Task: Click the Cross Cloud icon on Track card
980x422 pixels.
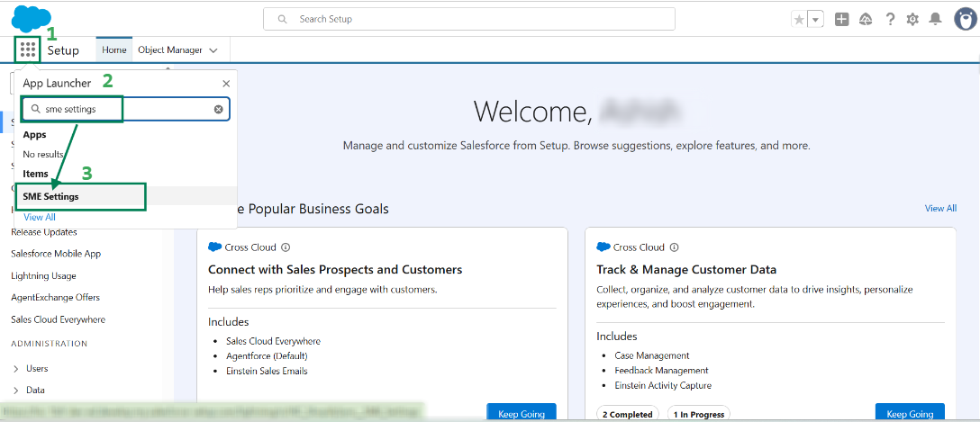Action: click(x=603, y=247)
